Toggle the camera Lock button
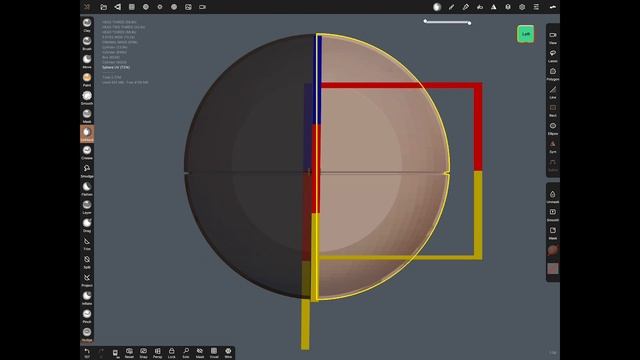 [x=171, y=353]
